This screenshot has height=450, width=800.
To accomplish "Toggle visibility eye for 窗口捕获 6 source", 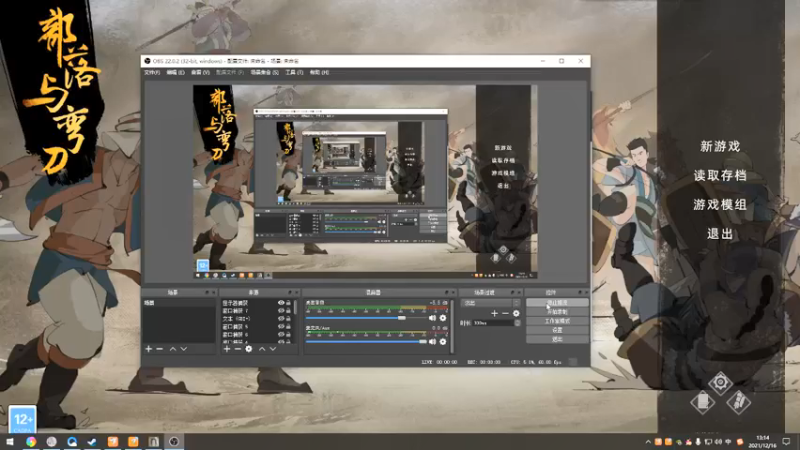I will click(x=281, y=334).
